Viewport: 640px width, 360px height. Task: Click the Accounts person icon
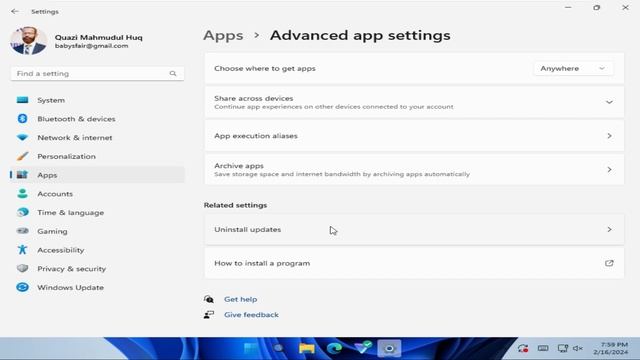pyautogui.click(x=22, y=193)
